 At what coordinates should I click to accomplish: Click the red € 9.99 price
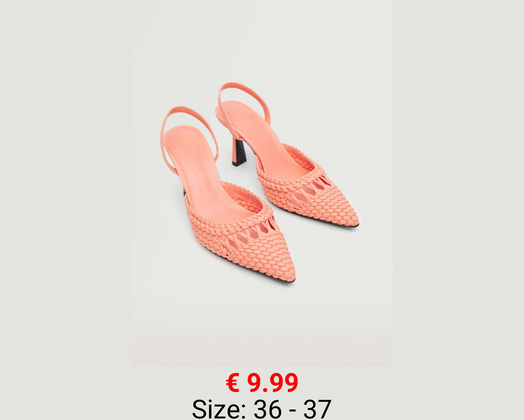(262, 383)
